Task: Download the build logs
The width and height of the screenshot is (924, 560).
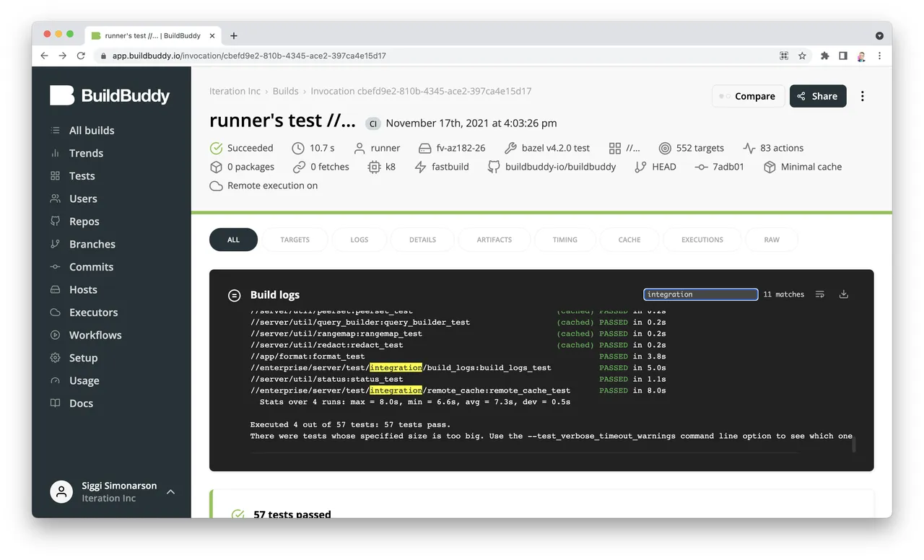Action: [843, 294]
